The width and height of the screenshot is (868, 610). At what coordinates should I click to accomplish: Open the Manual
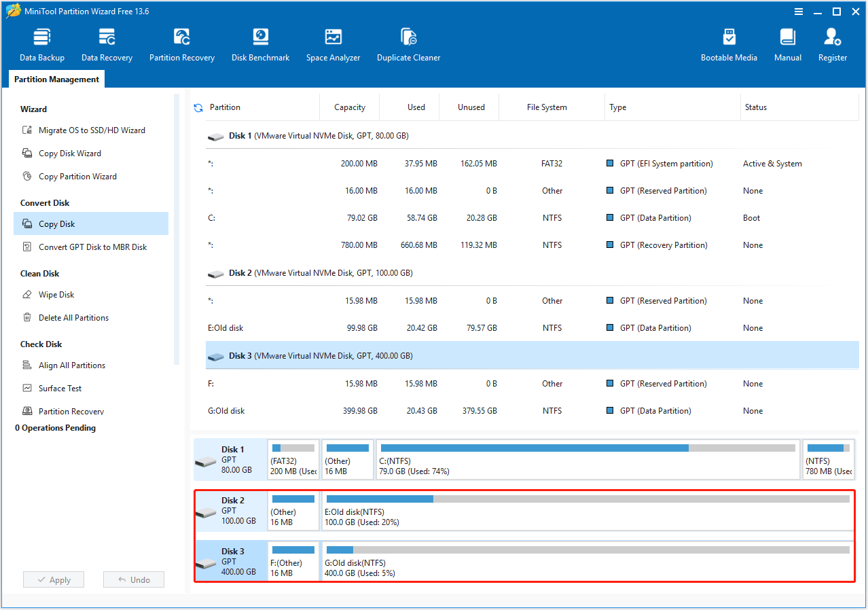pos(788,45)
